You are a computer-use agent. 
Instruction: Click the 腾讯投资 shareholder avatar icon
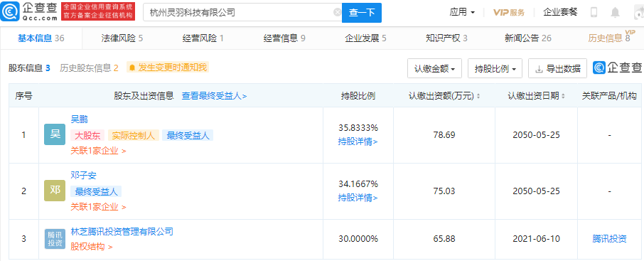55,239
